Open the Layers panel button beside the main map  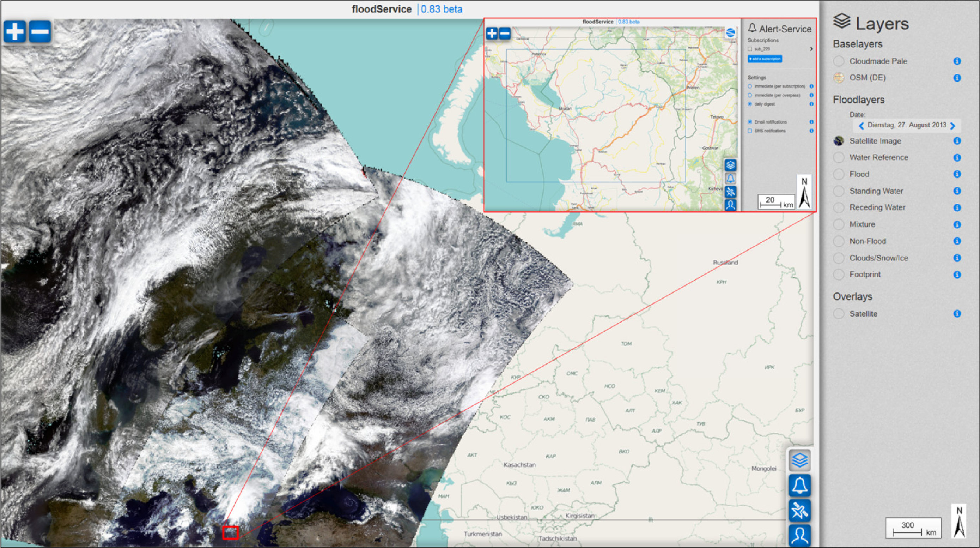click(x=799, y=460)
